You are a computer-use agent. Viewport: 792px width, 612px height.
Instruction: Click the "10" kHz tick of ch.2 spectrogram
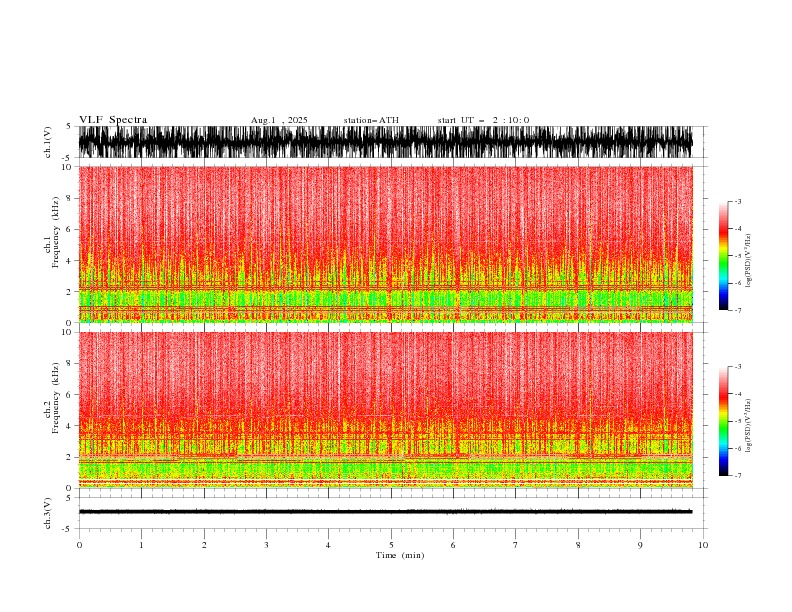(67, 332)
